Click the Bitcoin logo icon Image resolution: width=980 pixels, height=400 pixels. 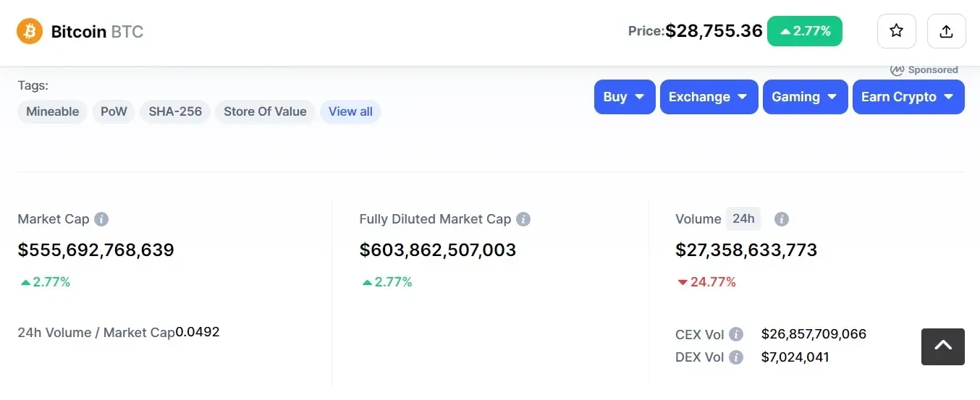30,31
